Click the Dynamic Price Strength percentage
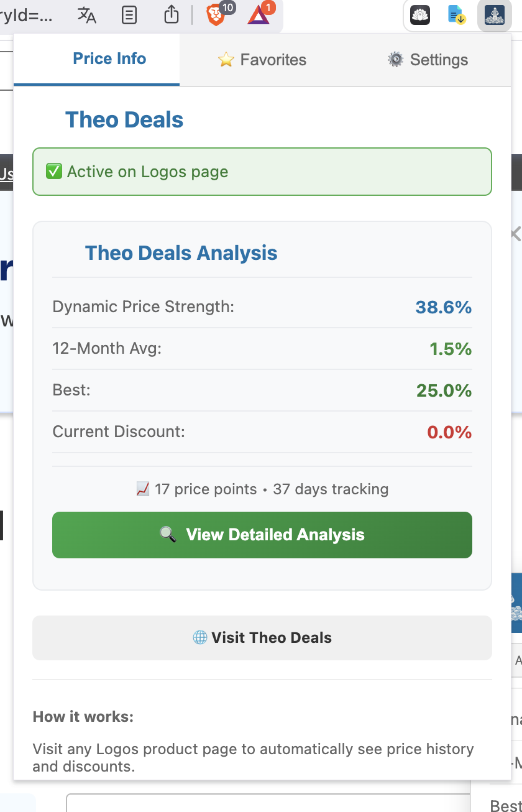The height and width of the screenshot is (812, 522). click(443, 307)
